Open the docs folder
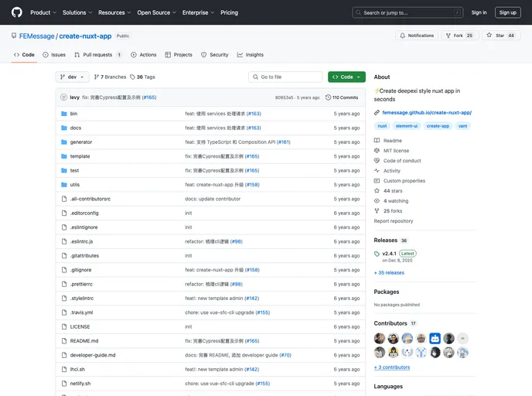This screenshot has width=532, height=396. coord(76,128)
